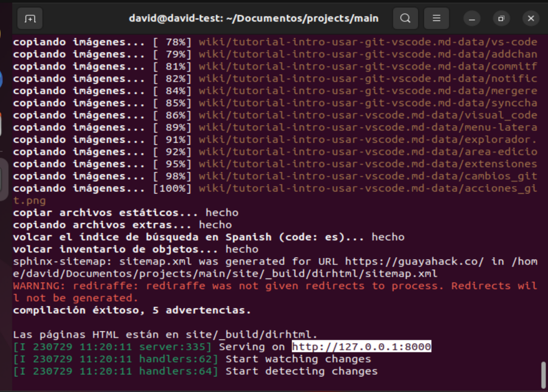548x392 pixels.
Task: Open the terminal search icon
Action: click(405, 18)
